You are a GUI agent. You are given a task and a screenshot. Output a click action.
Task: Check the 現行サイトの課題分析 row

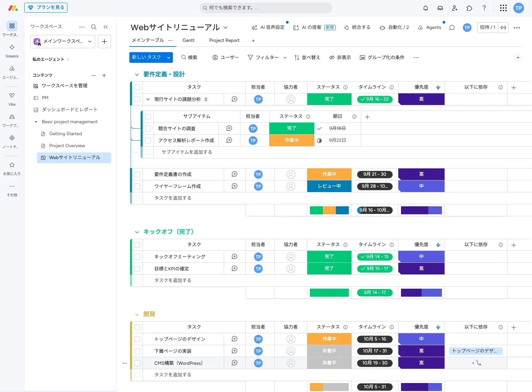(x=137, y=99)
